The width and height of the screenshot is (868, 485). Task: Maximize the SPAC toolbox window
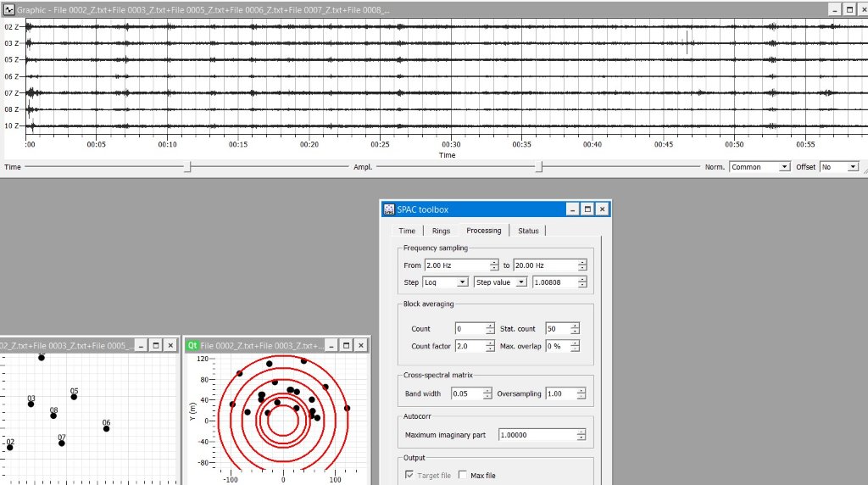[587, 209]
